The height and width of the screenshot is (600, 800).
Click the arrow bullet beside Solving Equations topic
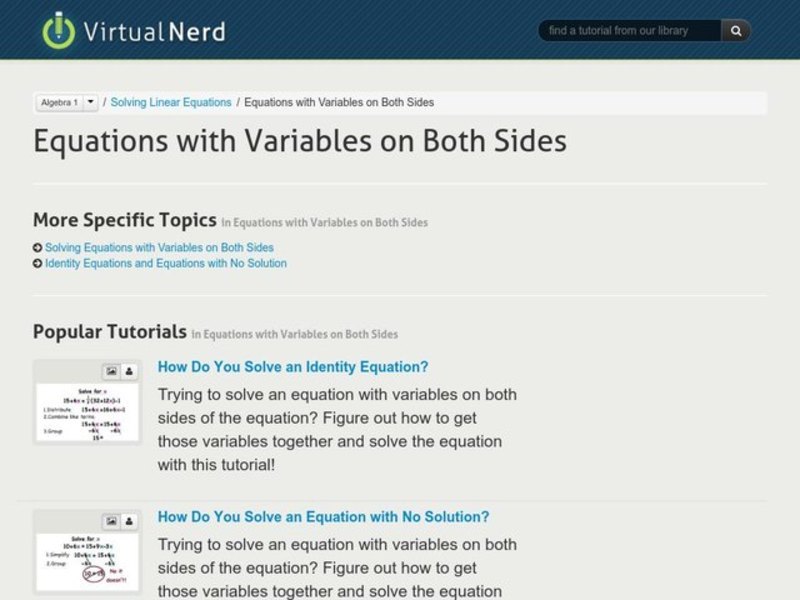(x=37, y=246)
